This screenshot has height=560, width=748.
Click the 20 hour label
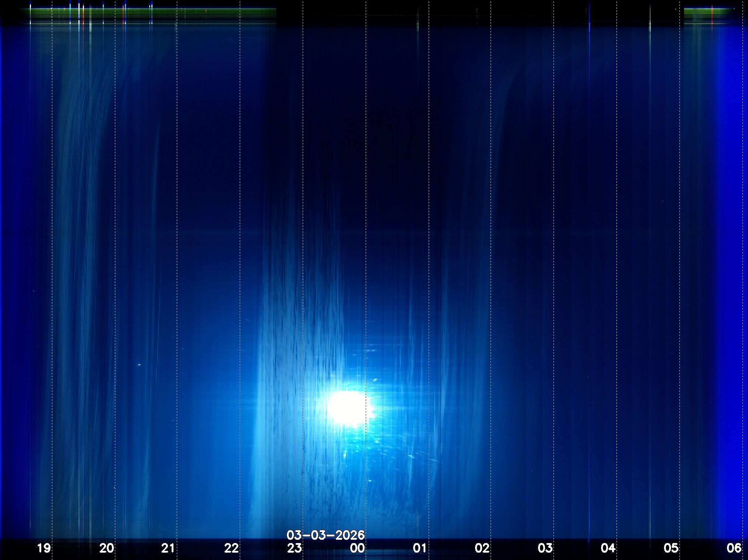[x=106, y=548]
